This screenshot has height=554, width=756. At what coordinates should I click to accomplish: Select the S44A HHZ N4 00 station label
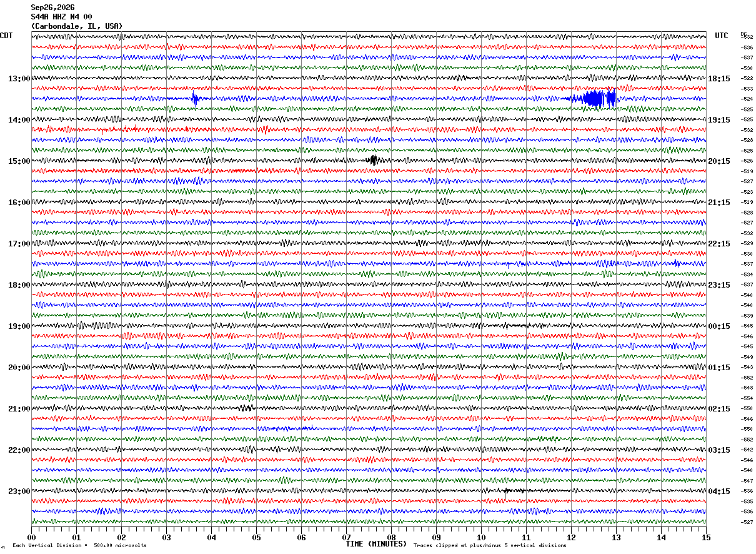point(62,17)
